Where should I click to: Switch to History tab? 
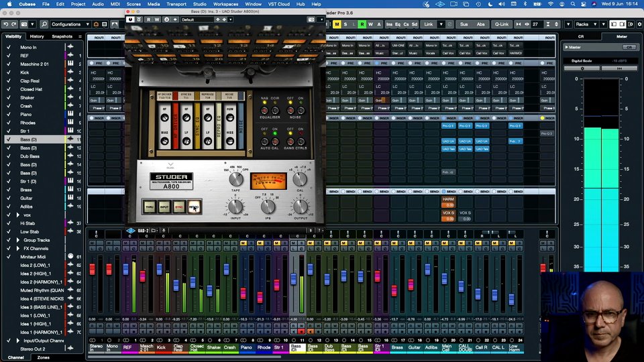coord(36,36)
